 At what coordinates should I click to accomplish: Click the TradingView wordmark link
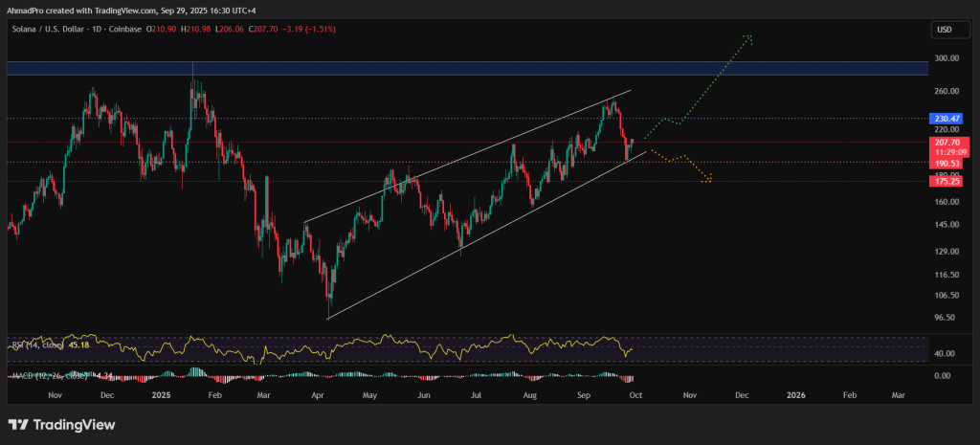pyautogui.click(x=73, y=425)
